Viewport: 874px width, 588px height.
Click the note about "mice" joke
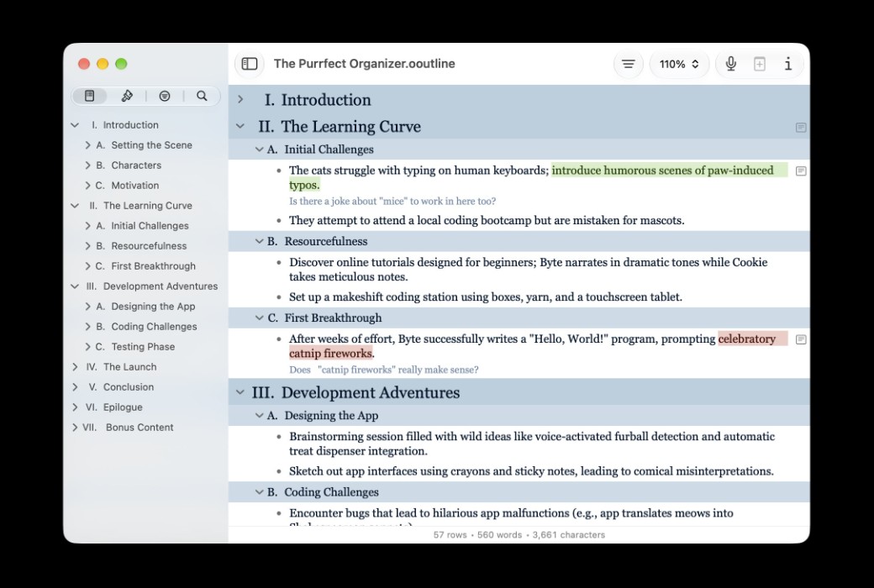click(392, 202)
